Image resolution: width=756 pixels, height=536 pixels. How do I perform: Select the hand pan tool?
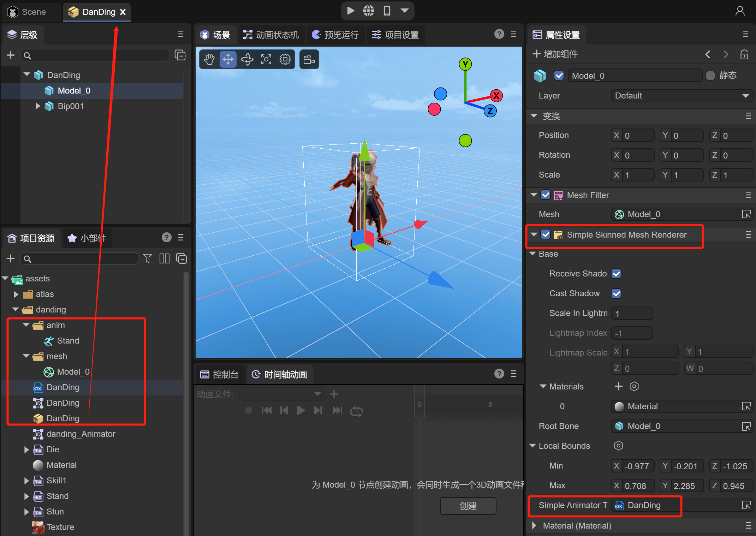tap(209, 59)
